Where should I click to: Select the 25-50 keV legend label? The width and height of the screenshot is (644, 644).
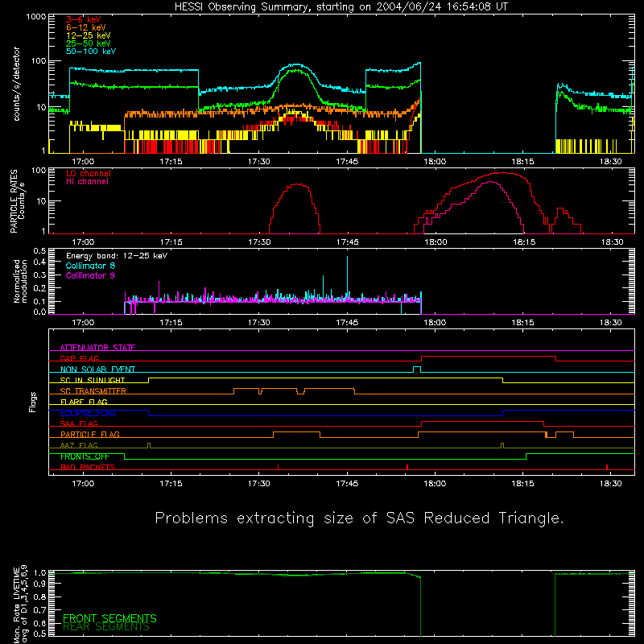[89, 43]
